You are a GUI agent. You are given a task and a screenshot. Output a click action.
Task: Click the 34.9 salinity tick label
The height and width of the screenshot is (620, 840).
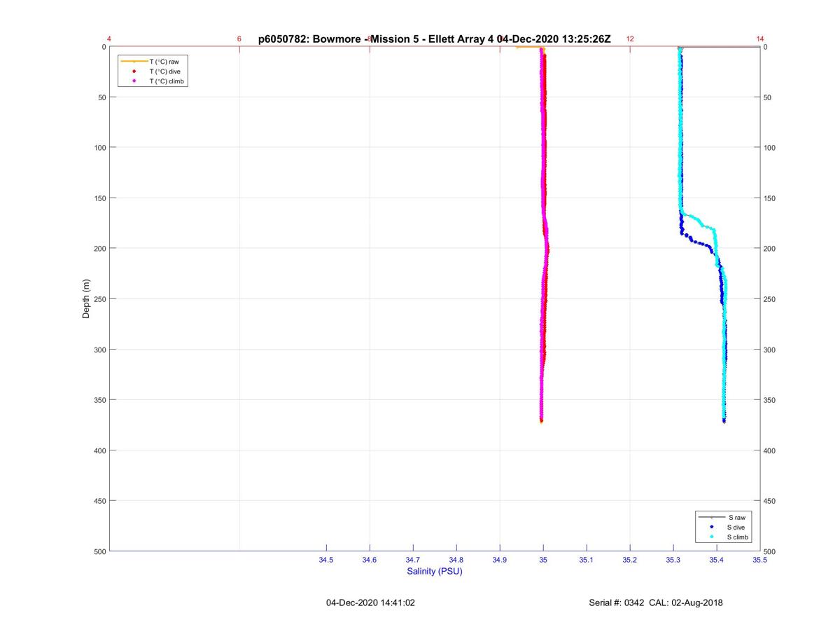(500, 560)
